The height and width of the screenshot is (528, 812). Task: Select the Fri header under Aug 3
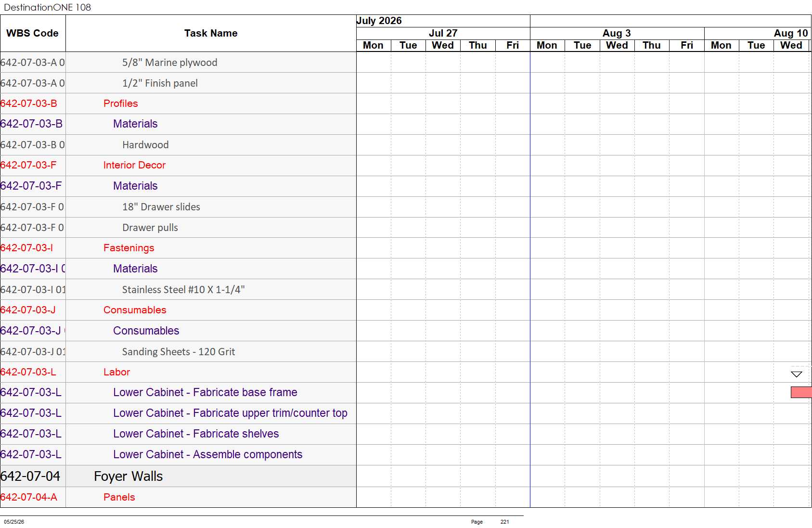[x=687, y=45]
